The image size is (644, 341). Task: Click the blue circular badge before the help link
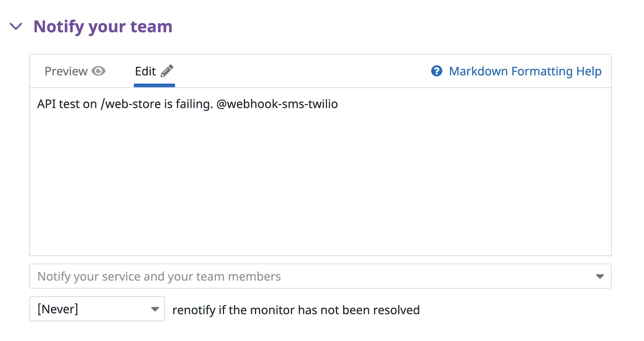pyautogui.click(x=436, y=71)
